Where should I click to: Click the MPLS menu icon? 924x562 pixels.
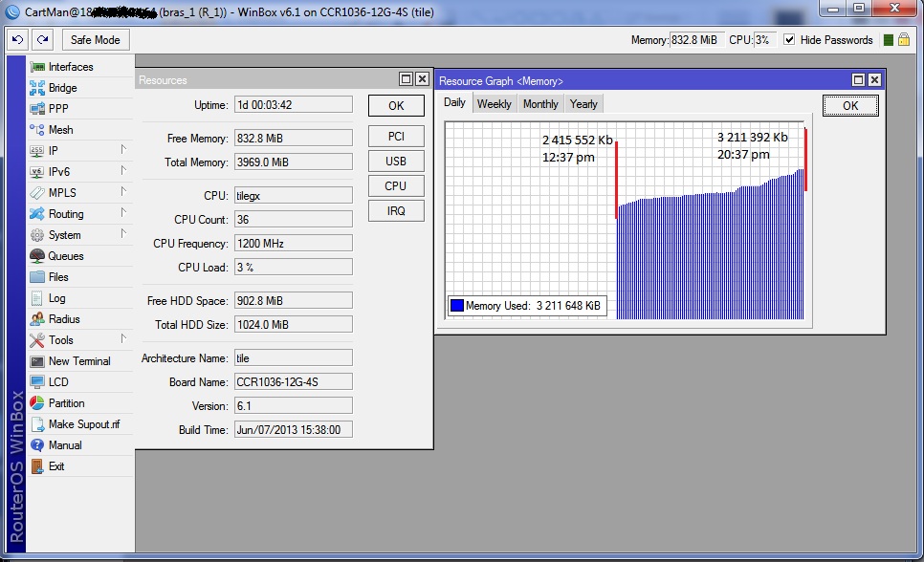[37, 193]
